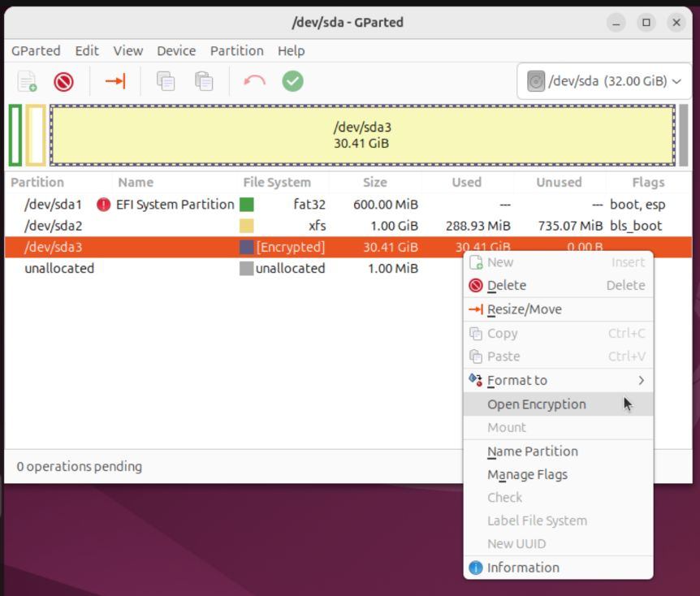Click the Copy icon in context menu
The image size is (700, 596).
476,334
